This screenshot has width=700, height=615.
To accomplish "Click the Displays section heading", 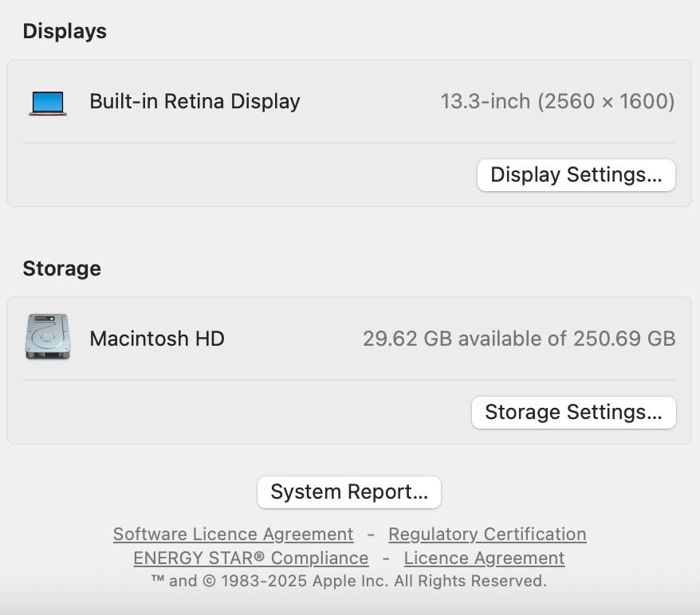I will coord(65,32).
